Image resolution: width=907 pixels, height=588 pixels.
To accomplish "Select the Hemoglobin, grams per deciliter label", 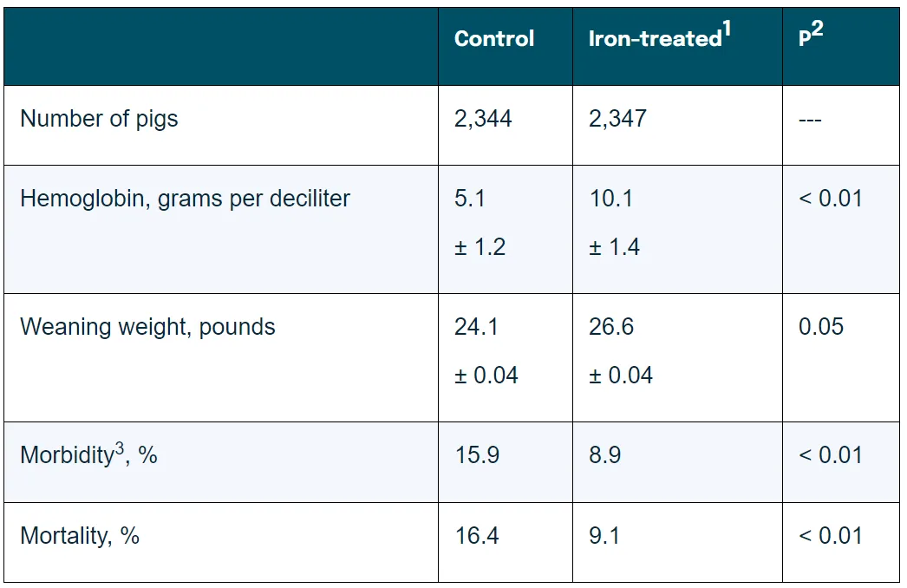I will point(185,199).
